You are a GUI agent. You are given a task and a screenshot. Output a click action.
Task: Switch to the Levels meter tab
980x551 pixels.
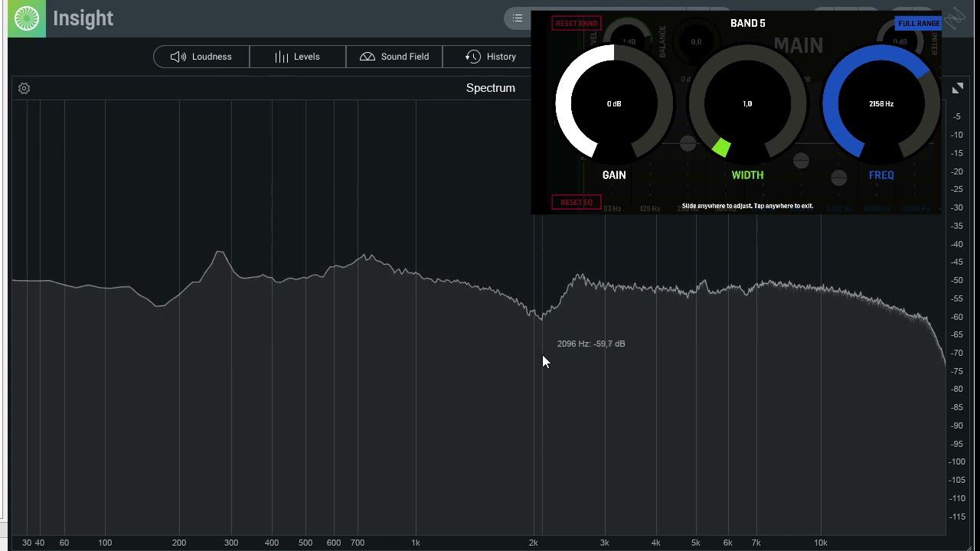[298, 57]
